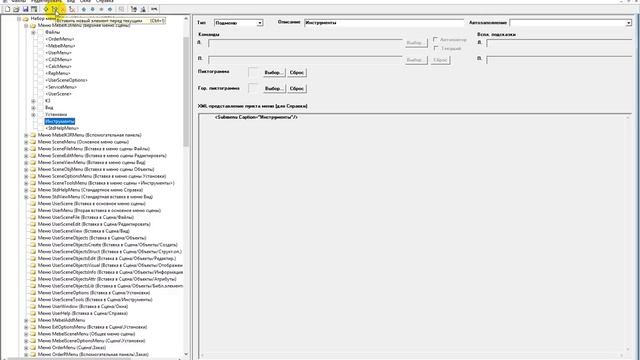Click the Л command input field
640x360 pixels.
coord(305,43)
